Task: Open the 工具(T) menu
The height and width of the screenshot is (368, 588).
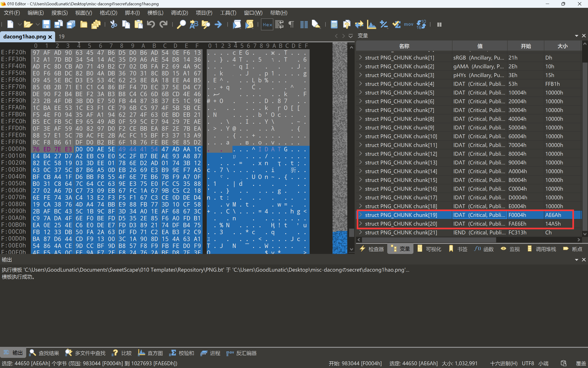Action: (x=228, y=13)
